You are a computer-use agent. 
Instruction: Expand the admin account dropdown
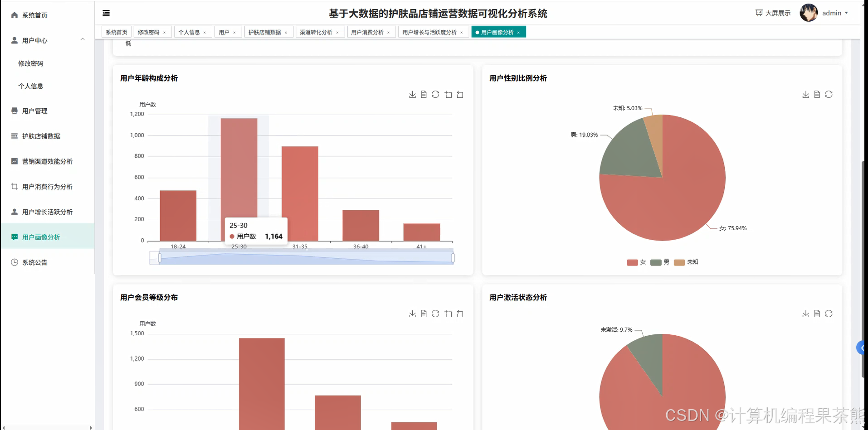click(835, 13)
